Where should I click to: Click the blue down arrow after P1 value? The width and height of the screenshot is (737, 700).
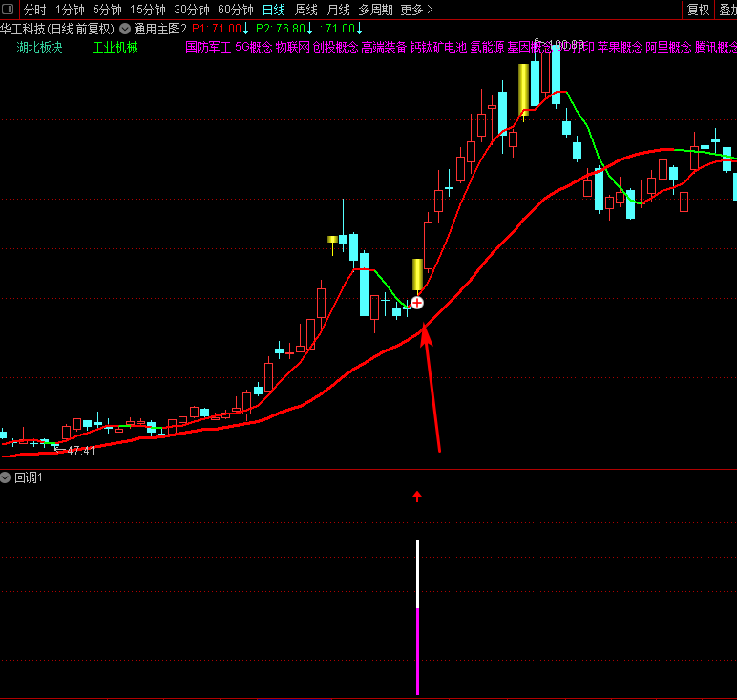pyautogui.click(x=245, y=30)
